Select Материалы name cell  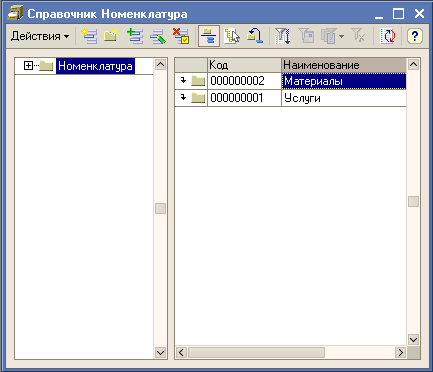click(x=344, y=81)
